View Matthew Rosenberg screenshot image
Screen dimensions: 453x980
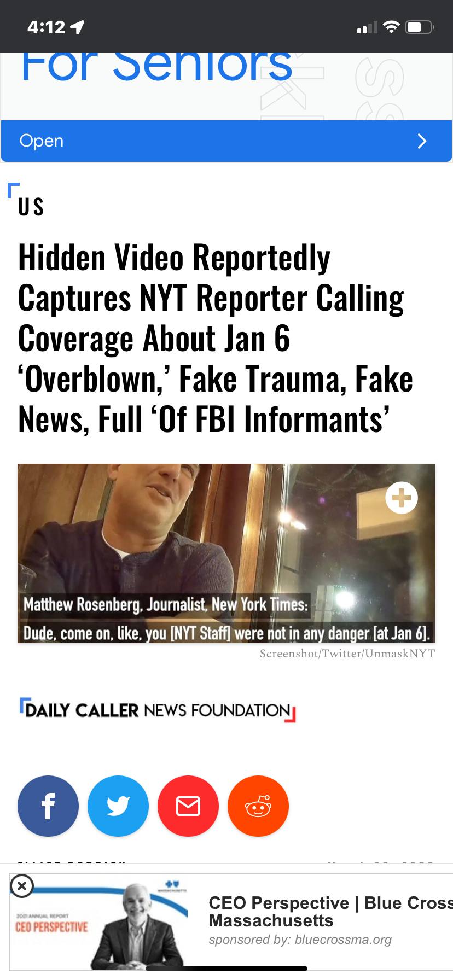[226, 553]
